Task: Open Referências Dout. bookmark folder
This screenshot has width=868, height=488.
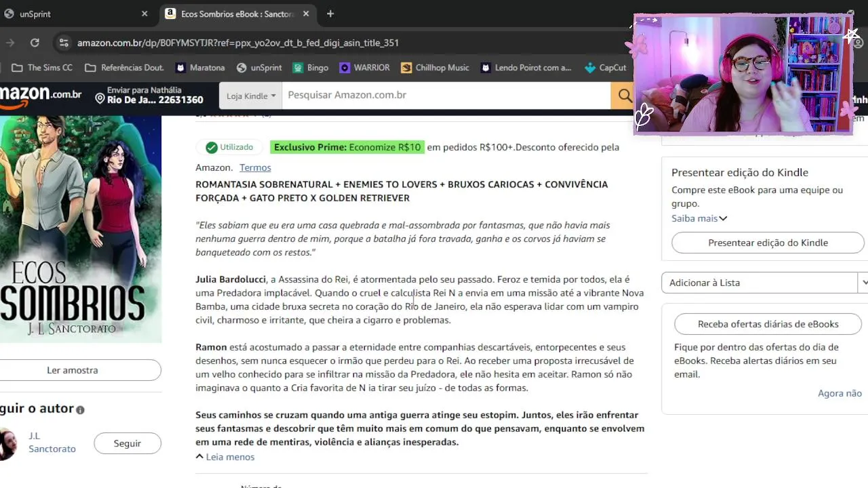Action: point(124,68)
